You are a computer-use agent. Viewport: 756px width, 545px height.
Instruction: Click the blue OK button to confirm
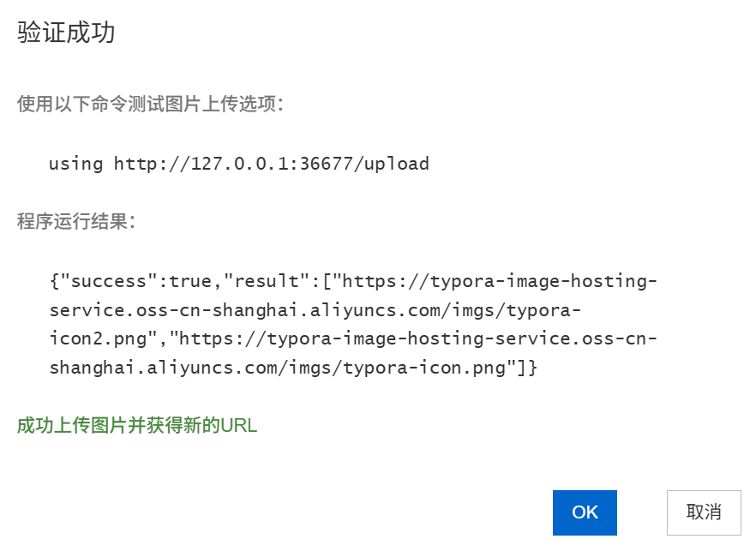(x=585, y=512)
